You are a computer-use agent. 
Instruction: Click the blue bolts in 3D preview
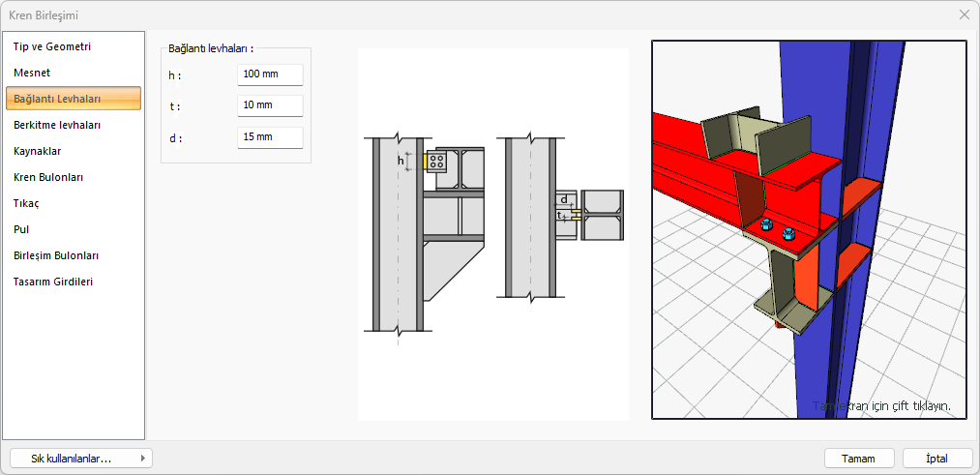pyautogui.click(x=776, y=230)
